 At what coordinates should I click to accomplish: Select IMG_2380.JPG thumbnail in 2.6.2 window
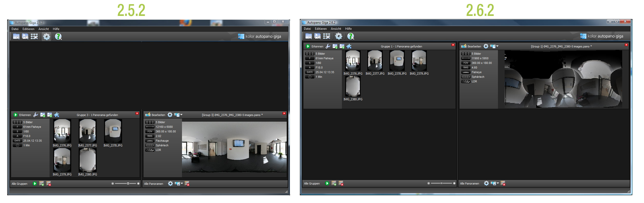tap(353, 87)
